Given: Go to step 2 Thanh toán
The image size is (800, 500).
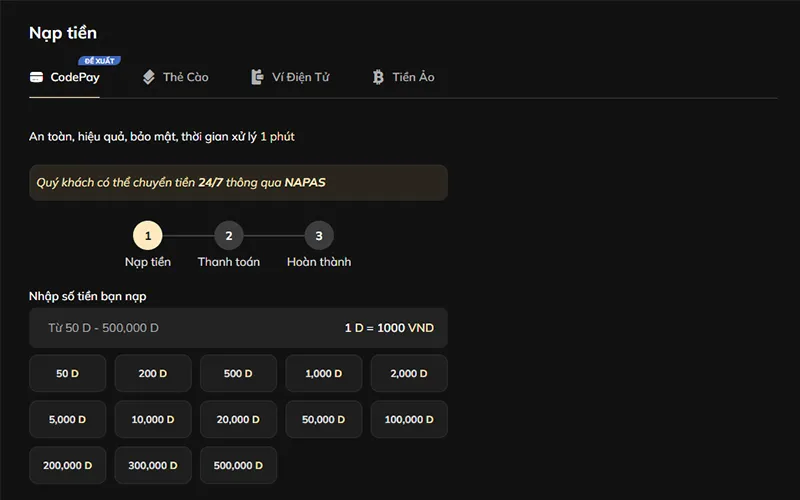Looking at the screenshot, I should (228, 236).
